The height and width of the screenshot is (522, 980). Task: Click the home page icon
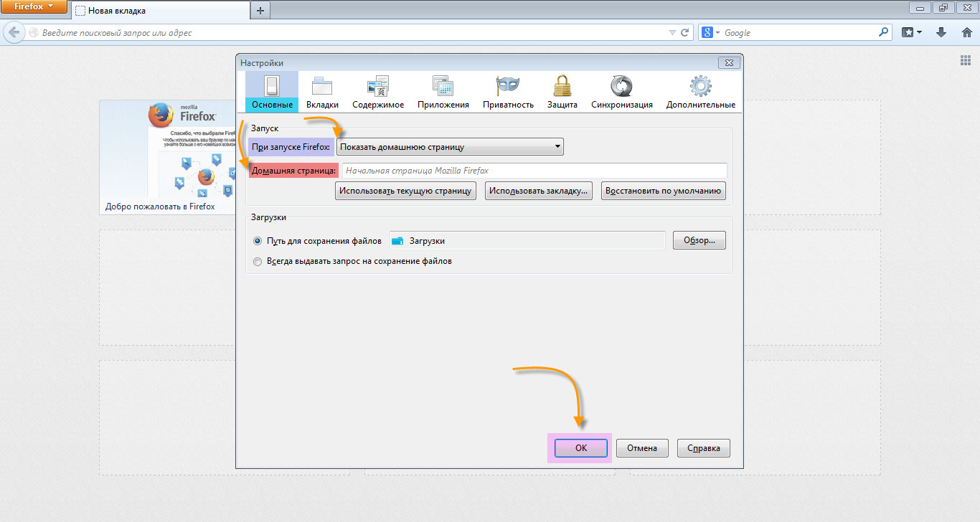click(x=966, y=32)
